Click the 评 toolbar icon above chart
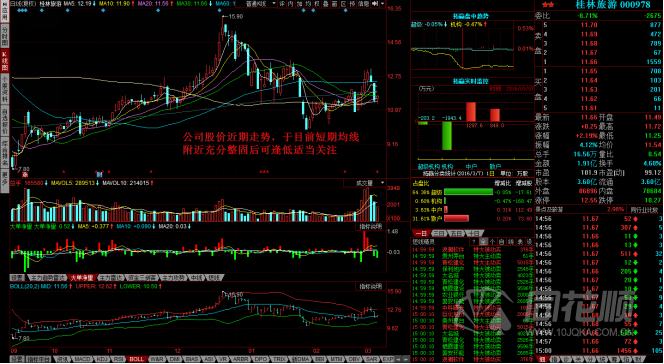 pyautogui.click(x=282, y=4)
